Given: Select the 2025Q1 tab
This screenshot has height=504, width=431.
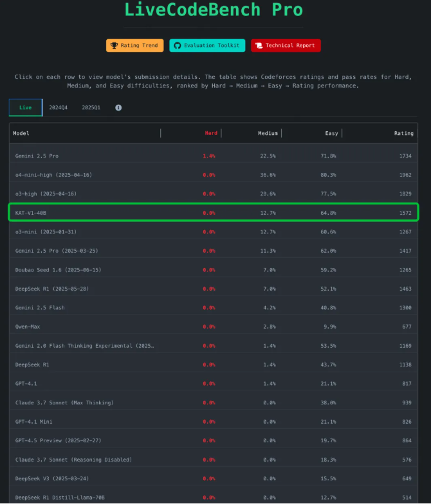Looking at the screenshot, I should pyautogui.click(x=91, y=107).
